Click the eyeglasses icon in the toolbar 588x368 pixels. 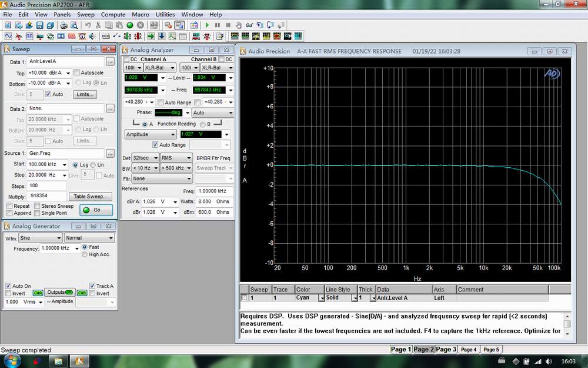(249, 25)
